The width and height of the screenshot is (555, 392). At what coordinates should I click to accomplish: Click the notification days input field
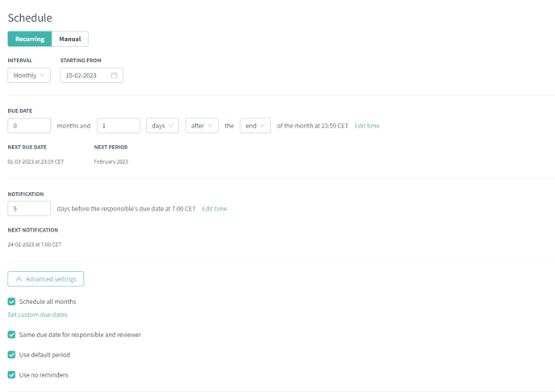pyautogui.click(x=29, y=208)
